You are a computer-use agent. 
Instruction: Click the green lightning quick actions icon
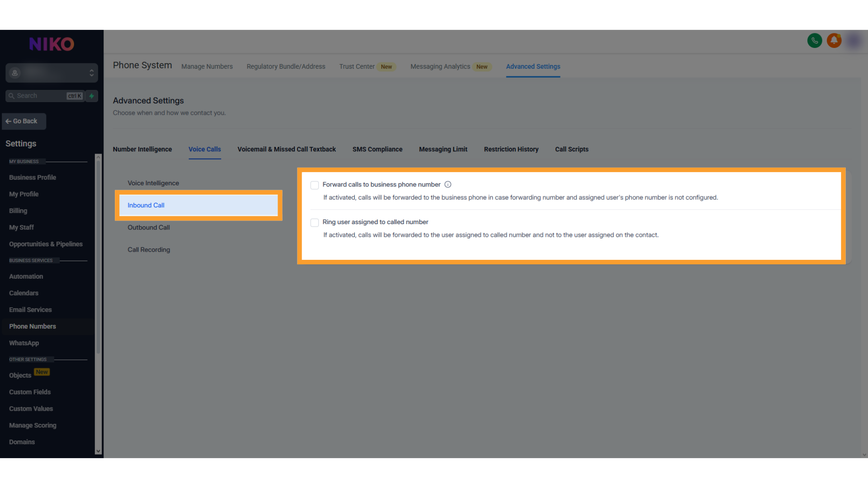click(92, 96)
